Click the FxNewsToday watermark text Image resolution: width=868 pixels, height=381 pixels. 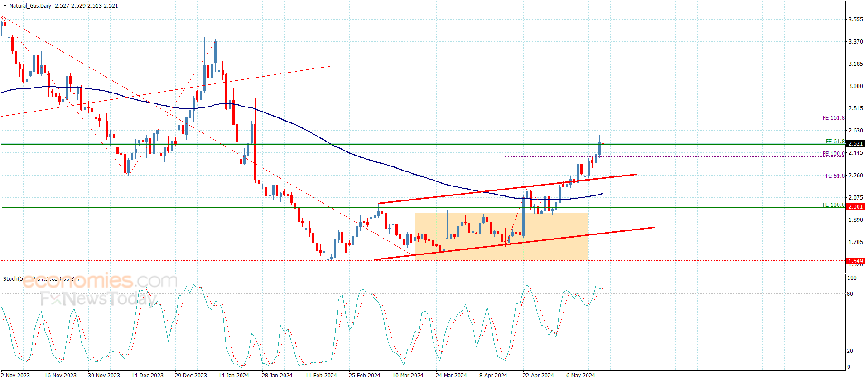click(97, 299)
